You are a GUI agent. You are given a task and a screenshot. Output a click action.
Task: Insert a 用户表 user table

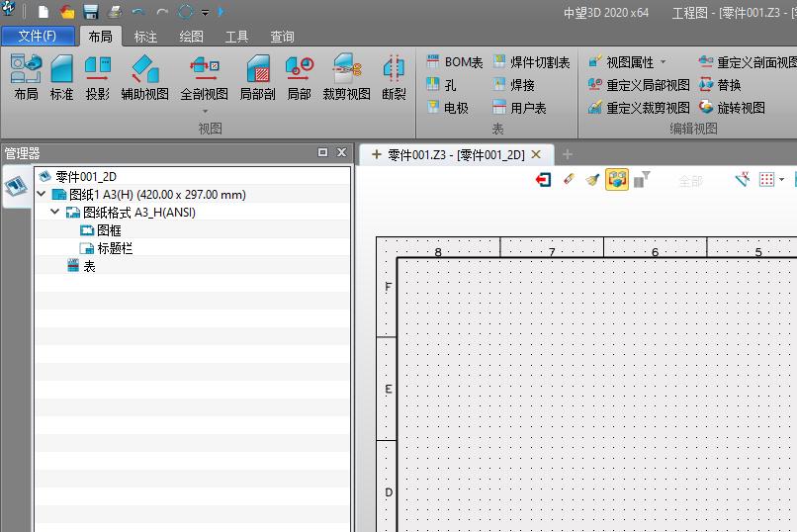click(519, 107)
